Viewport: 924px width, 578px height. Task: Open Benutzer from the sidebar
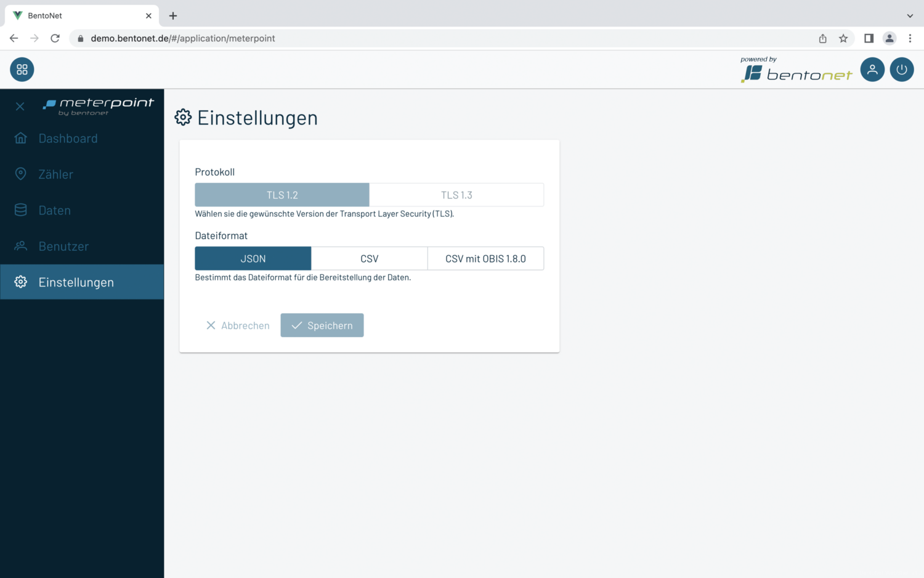point(82,246)
